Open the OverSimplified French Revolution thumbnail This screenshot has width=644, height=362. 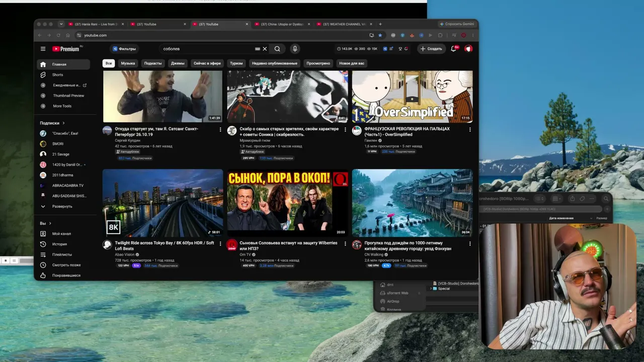412,96
